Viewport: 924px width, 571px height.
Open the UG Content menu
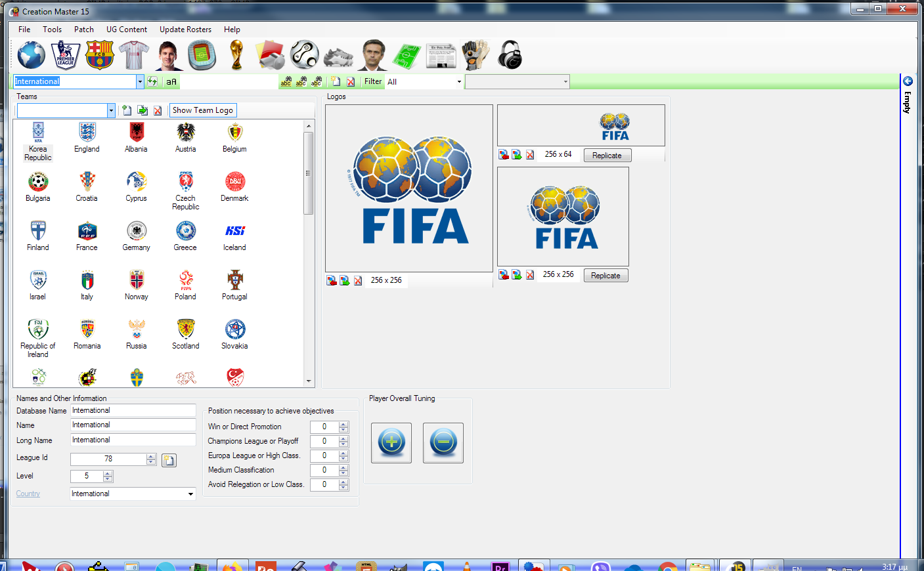[x=127, y=30]
